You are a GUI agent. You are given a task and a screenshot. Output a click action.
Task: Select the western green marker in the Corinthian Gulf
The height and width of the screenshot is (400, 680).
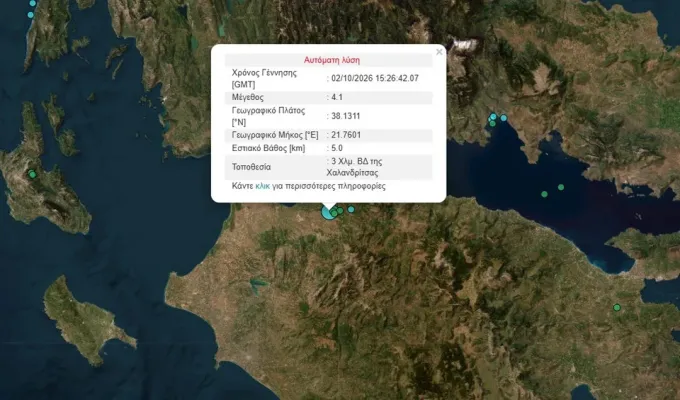[544, 194]
